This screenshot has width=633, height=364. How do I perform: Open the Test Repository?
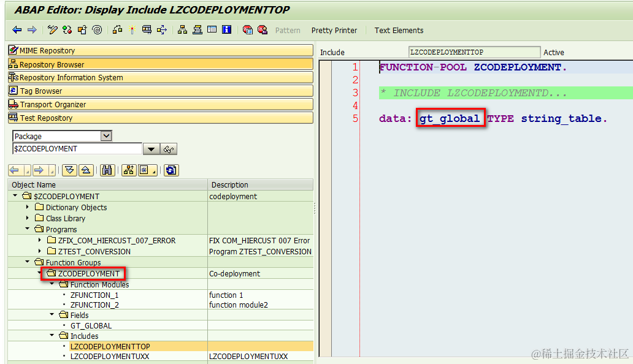click(x=160, y=118)
